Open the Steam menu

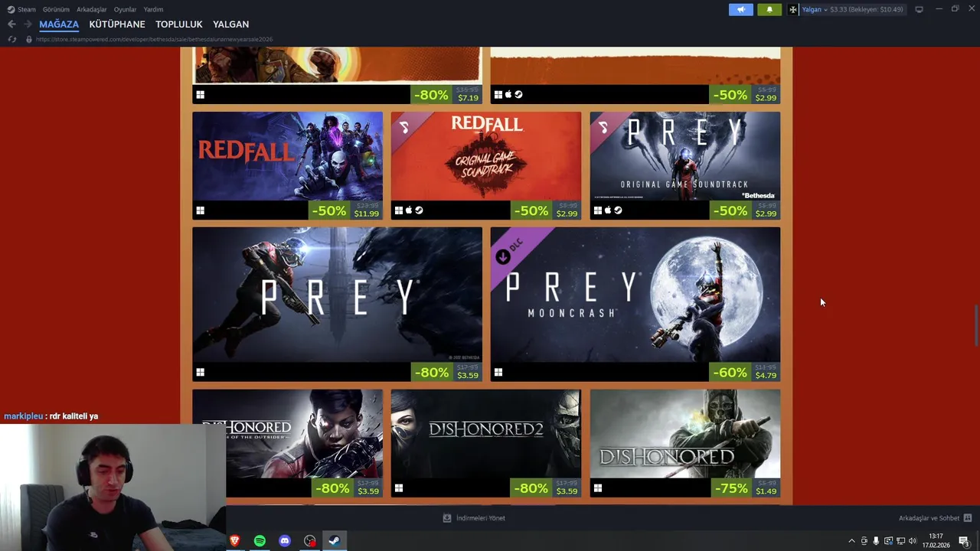[x=21, y=9]
